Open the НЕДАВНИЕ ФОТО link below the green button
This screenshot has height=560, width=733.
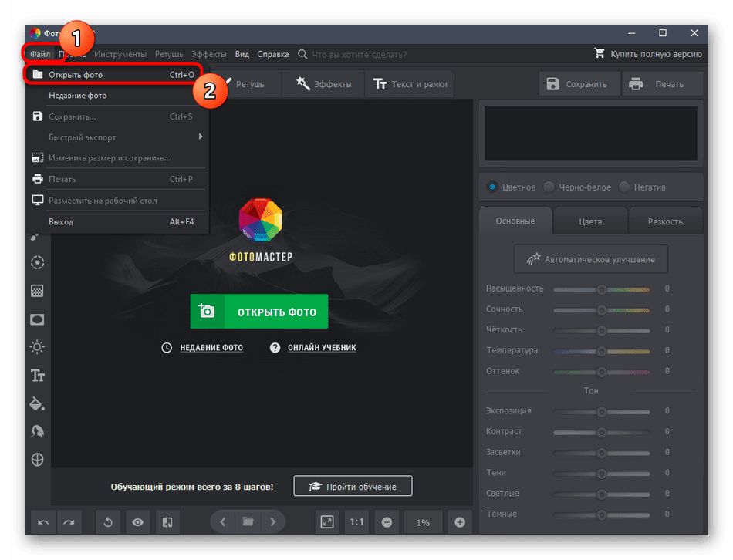(211, 347)
